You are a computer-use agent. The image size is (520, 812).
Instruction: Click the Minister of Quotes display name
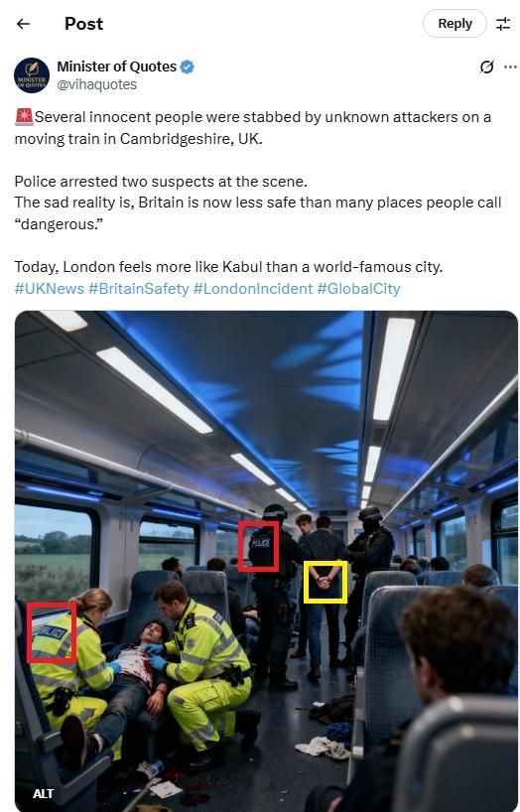pyautogui.click(x=116, y=67)
